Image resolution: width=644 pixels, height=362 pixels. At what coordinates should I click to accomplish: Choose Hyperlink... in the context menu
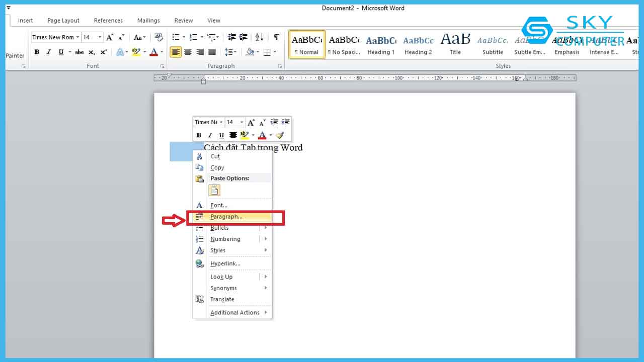[233, 263]
